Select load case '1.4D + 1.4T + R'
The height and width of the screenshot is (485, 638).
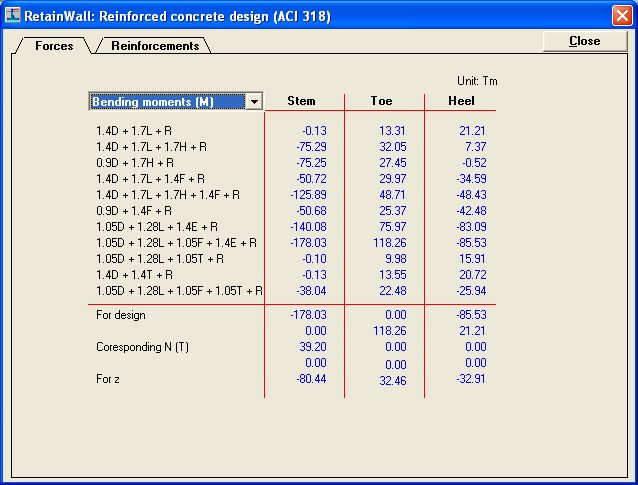click(x=134, y=275)
